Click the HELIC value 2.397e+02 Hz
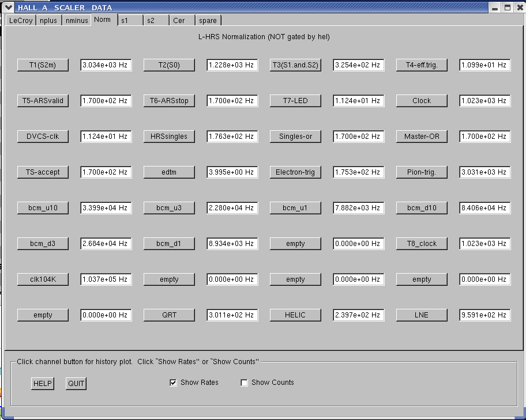526x420 pixels. (359, 315)
